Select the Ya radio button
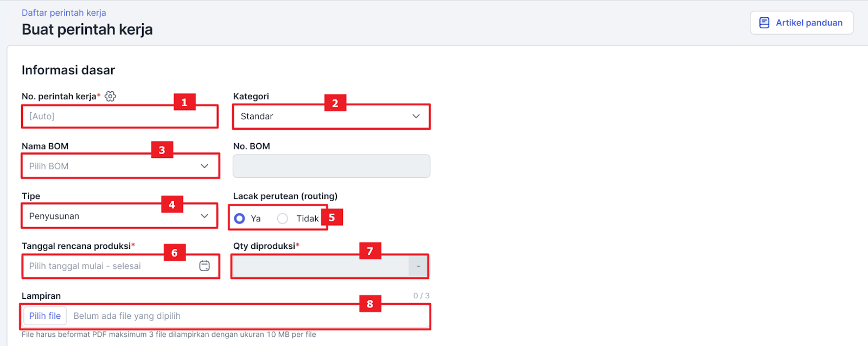Image resolution: width=868 pixels, height=346 pixels. pos(239,219)
